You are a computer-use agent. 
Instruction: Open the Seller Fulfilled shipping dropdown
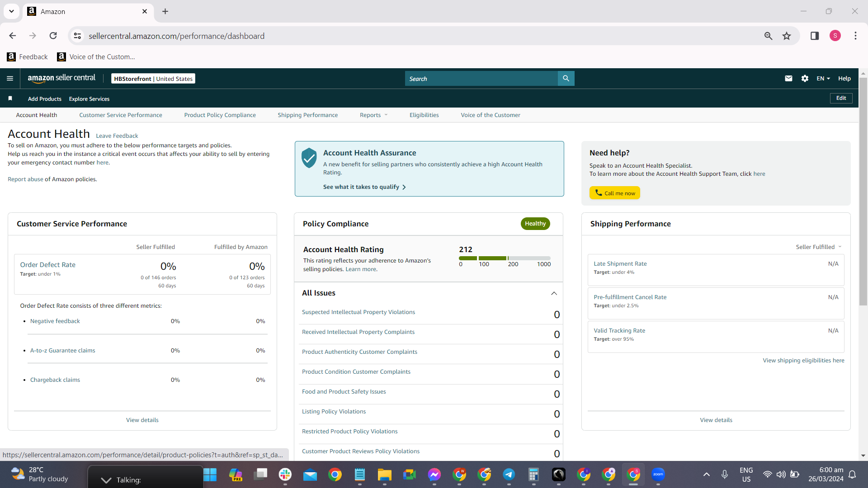[x=819, y=247]
